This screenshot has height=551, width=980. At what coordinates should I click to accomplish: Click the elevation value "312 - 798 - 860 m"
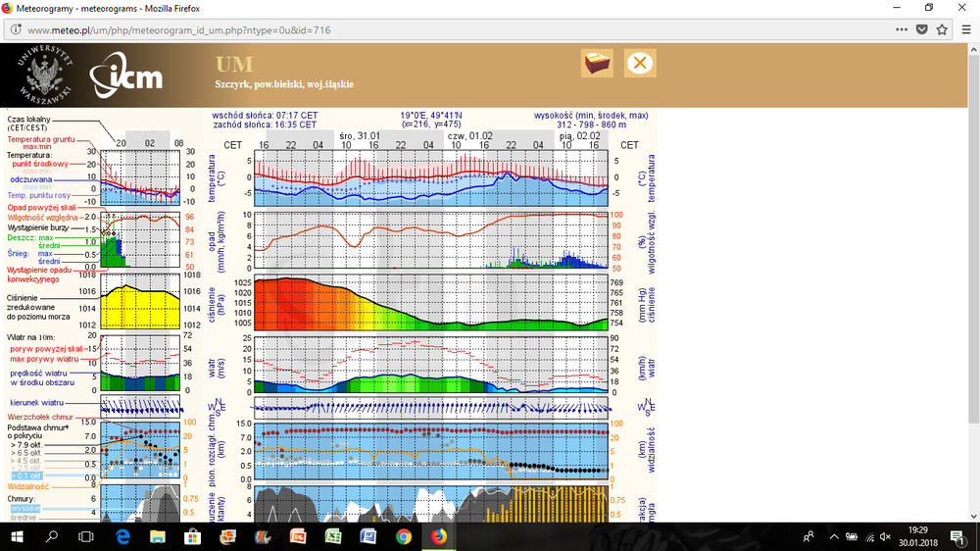pos(591,125)
